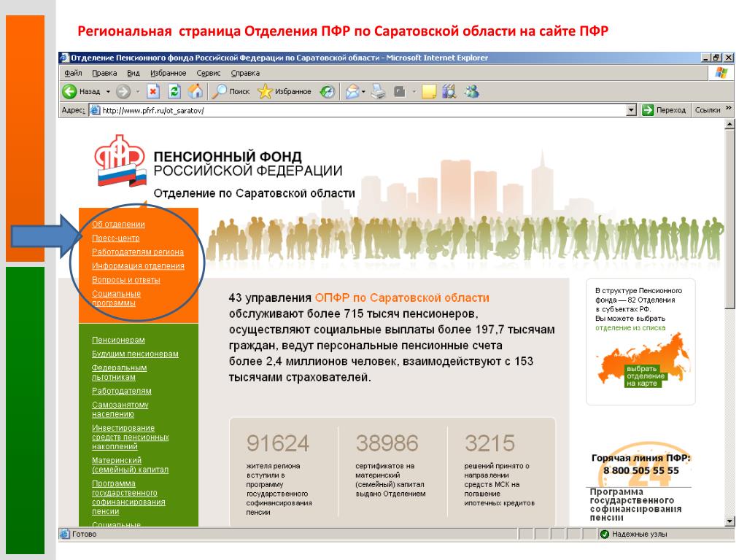Print the page with printer icon
The width and height of the screenshot is (747, 560).
(379, 91)
